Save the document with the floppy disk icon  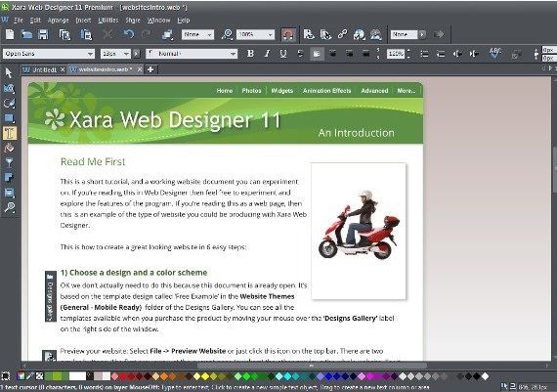tap(43, 34)
